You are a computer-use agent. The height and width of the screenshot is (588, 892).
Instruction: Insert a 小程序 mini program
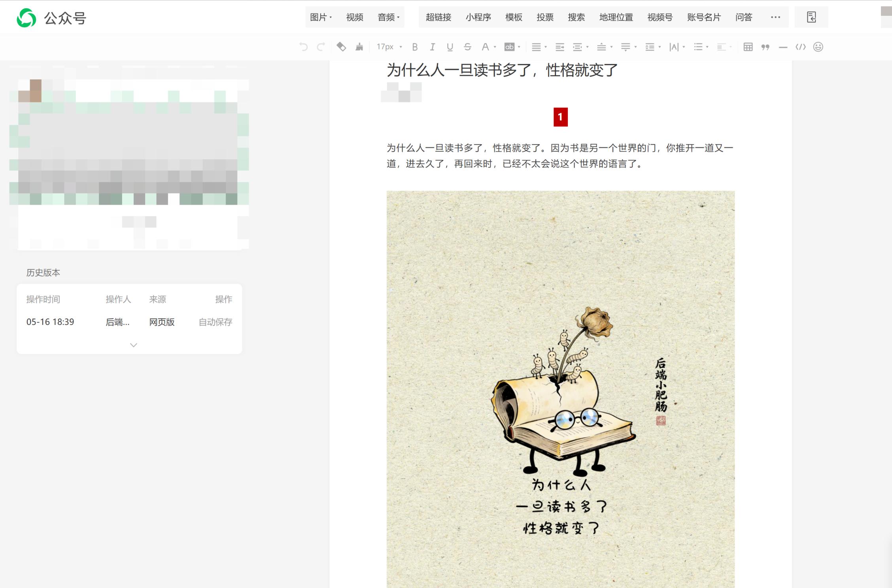coord(478,17)
